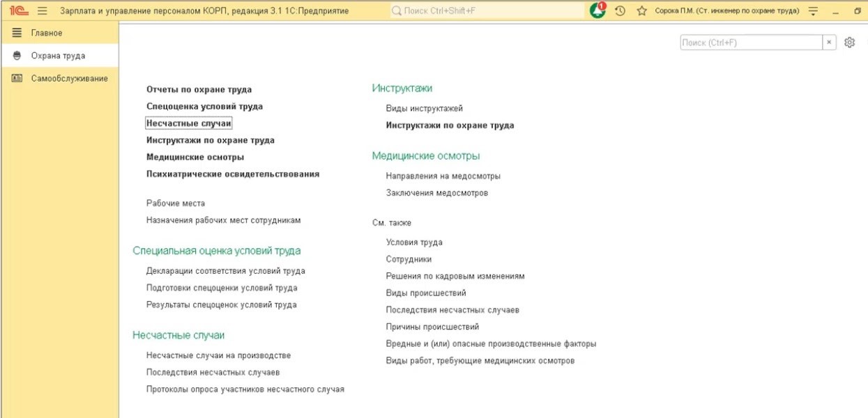The width and height of the screenshot is (868, 418).
Task: Open Психиатрические освидетельствования link
Action: (x=233, y=174)
